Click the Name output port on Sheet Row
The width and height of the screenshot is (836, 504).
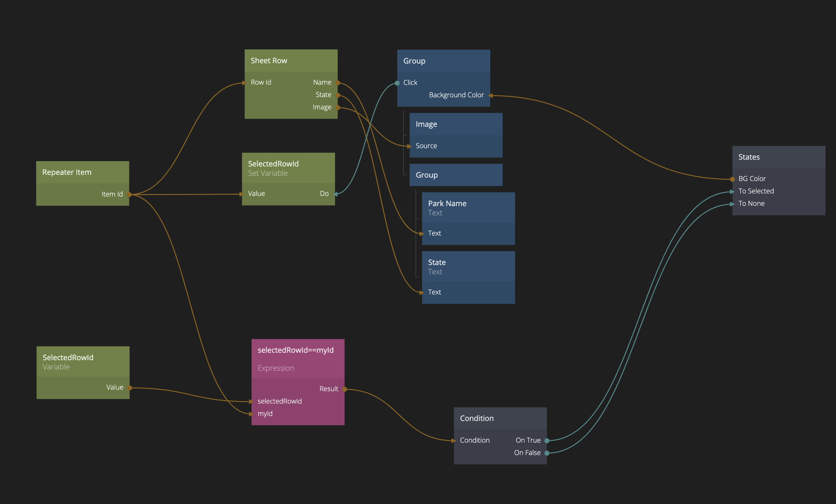338,83
